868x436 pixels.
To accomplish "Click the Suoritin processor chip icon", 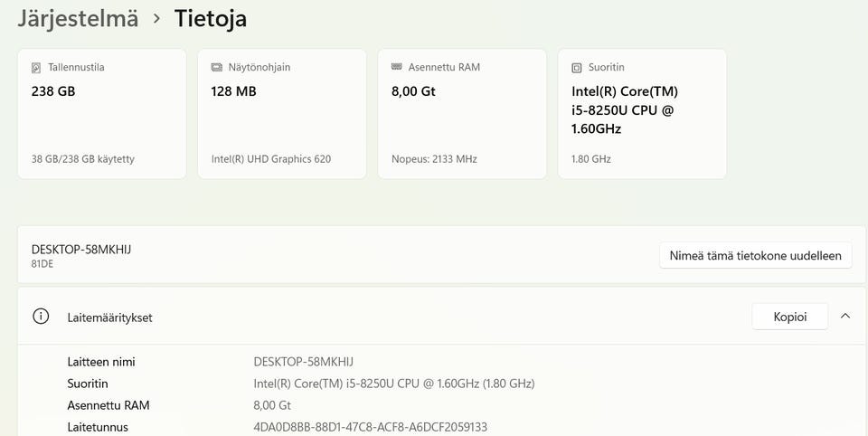I will (577, 68).
